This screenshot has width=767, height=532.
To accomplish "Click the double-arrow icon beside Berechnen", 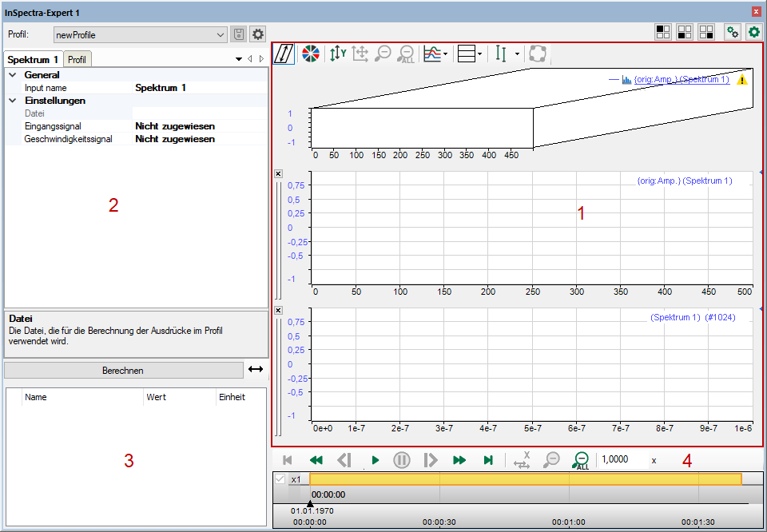I will (256, 370).
